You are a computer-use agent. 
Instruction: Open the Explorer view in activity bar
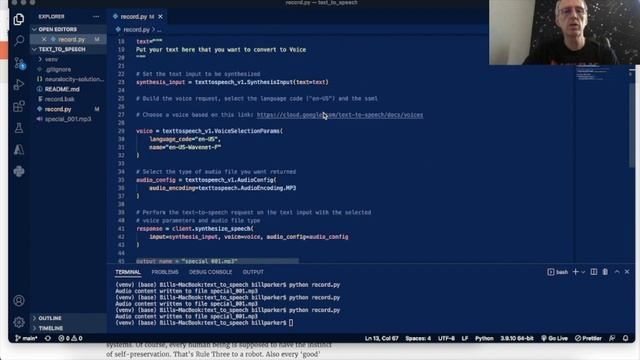pos(18,19)
